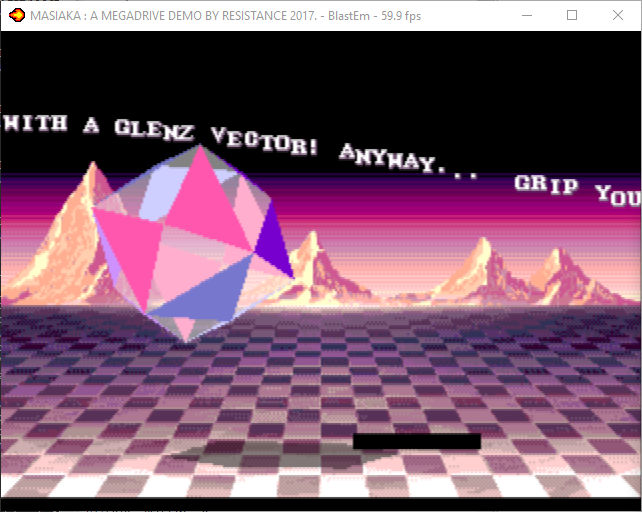
Task: Minimize the BlastEm emulator window
Action: click(527, 16)
